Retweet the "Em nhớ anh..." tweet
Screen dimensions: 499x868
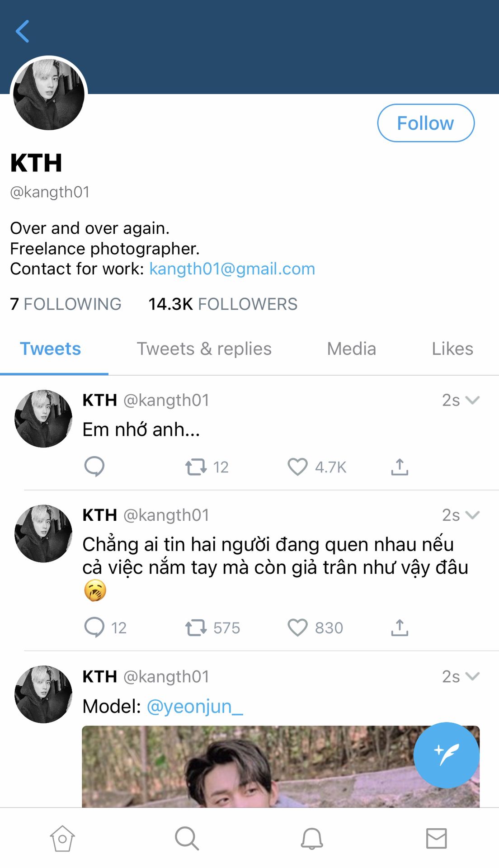point(196,467)
